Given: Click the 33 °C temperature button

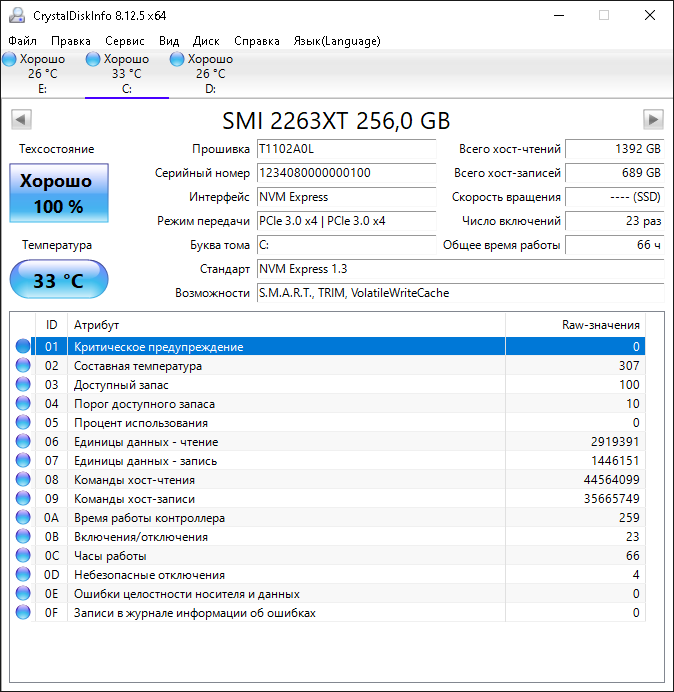Looking at the screenshot, I should pyautogui.click(x=59, y=279).
